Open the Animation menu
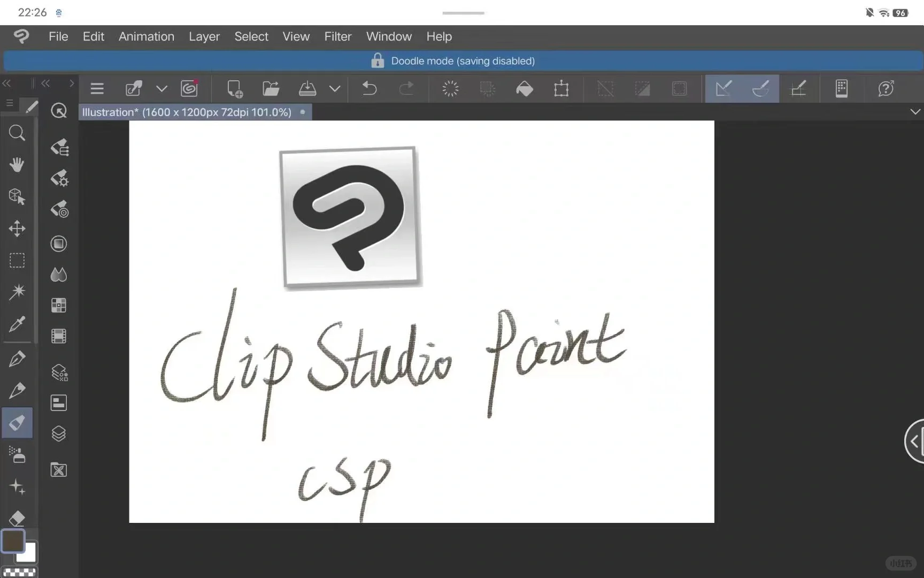Image resolution: width=924 pixels, height=578 pixels. [147, 36]
